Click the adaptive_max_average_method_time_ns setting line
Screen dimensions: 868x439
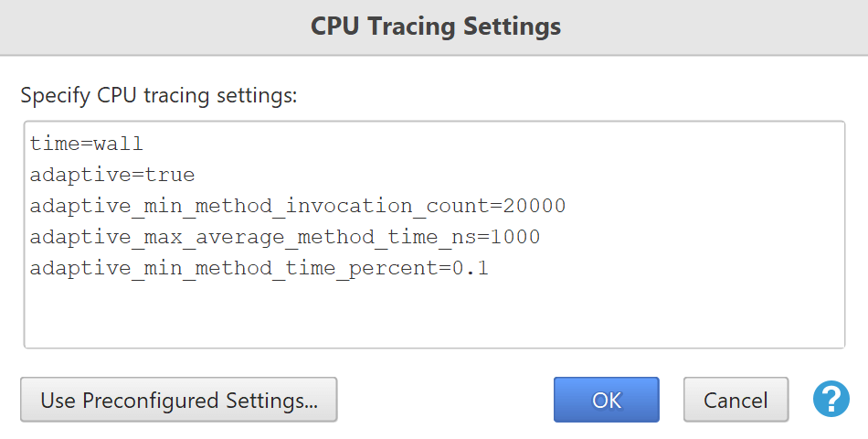[285, 237]
